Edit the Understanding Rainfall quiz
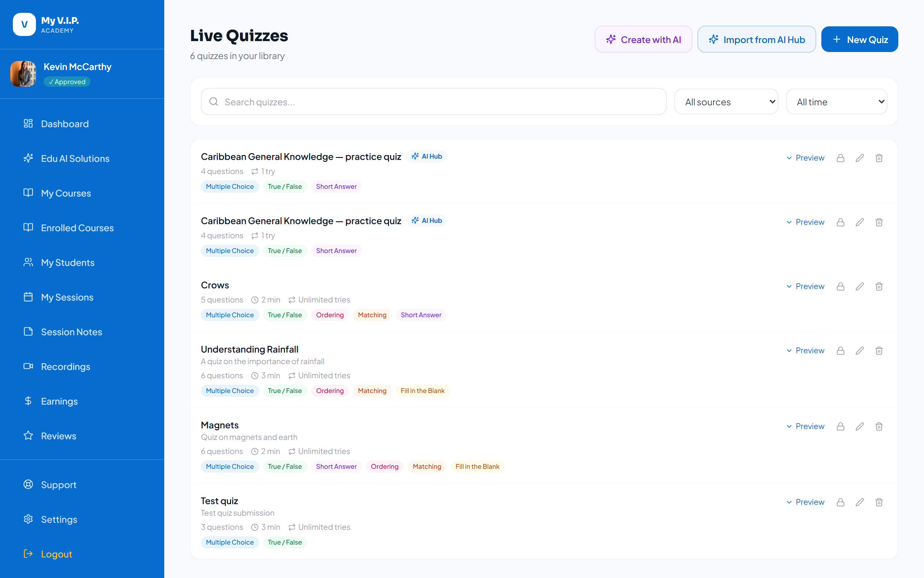 [x=860, y=351]
